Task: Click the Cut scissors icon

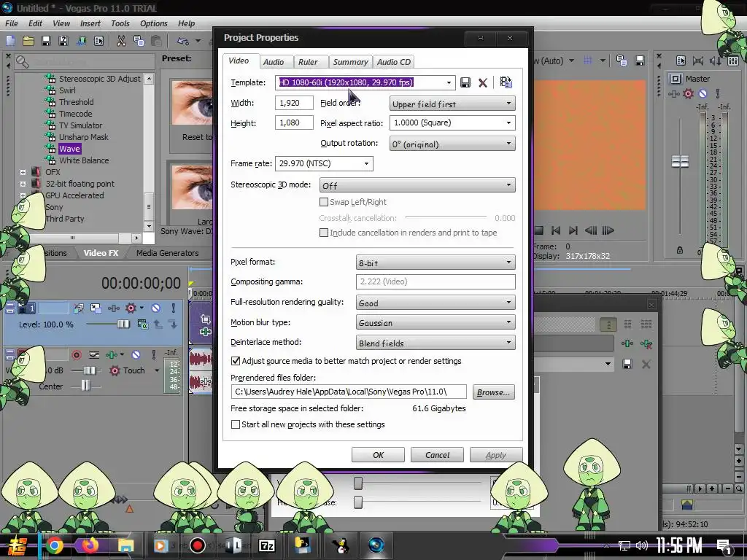Action: [x=122, y=41]
